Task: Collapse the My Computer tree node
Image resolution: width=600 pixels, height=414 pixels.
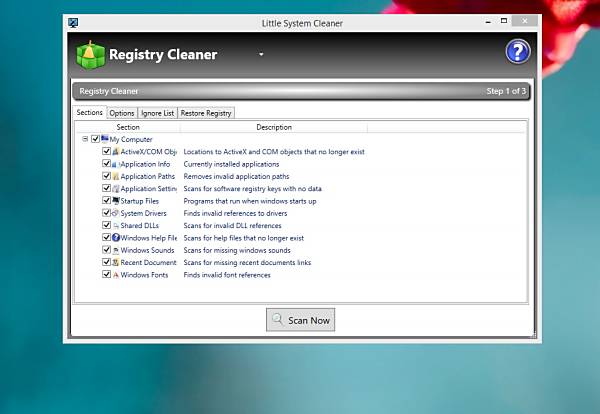Action: pyautogui.click(x=85, y=139)
